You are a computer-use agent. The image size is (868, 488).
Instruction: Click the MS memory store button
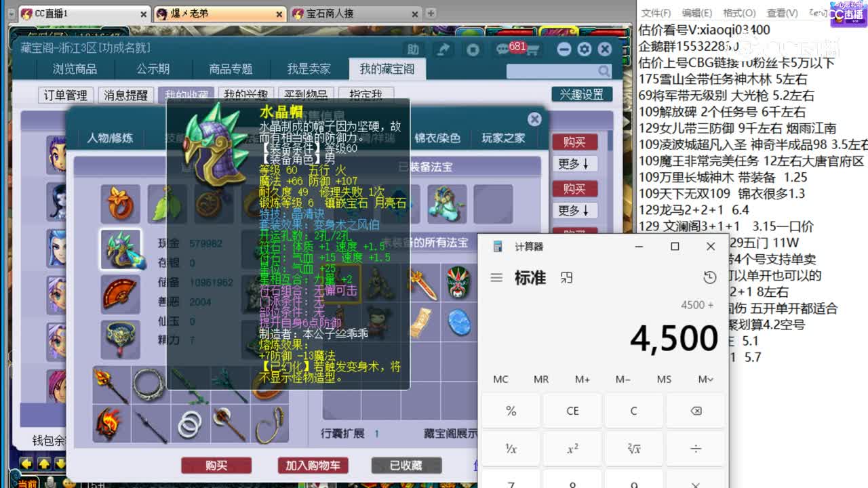coord(664,379)
